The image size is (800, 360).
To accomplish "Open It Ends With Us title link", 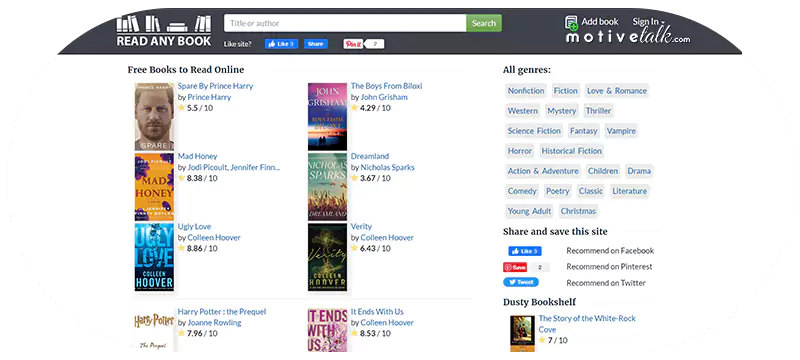I will click(377, 312).
